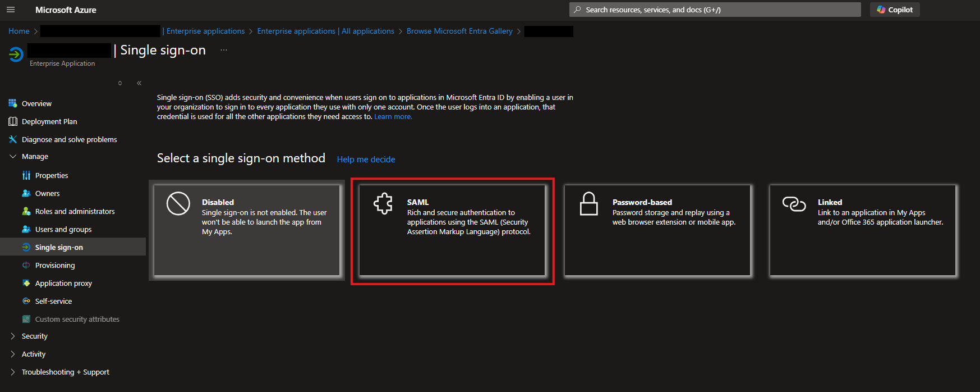Click the Copilot logo icon
The width and height of the screenshot is (980, 392).
(x=881, y=10)
